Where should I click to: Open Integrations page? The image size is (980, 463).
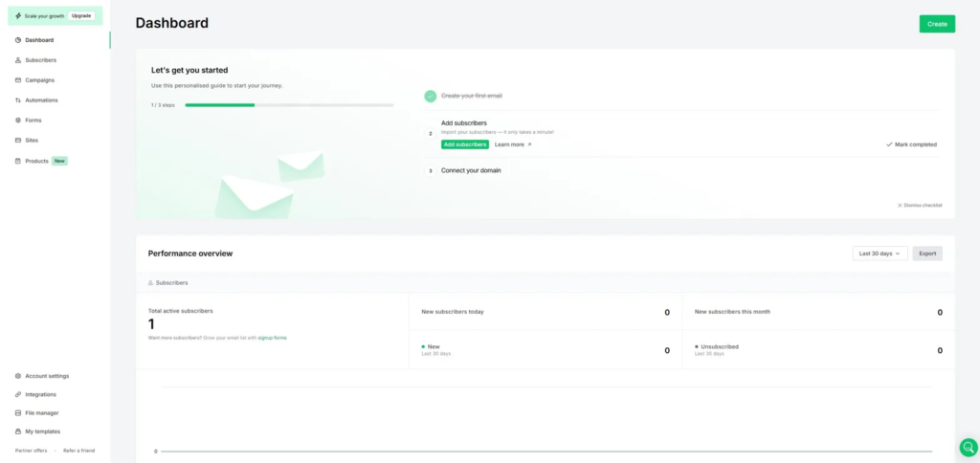tap(40, 394)
